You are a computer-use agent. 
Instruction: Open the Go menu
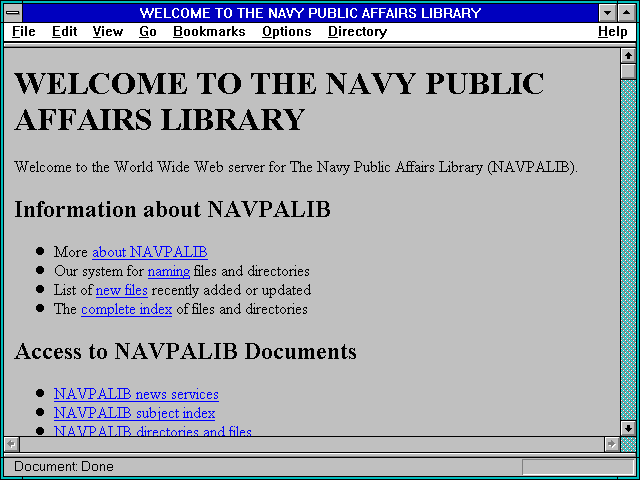point(148,31)
